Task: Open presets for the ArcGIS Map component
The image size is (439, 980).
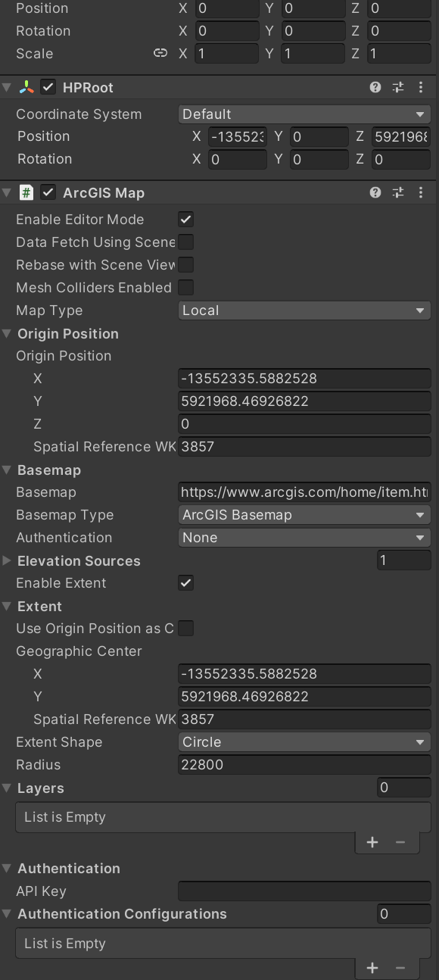Action: 398,192
